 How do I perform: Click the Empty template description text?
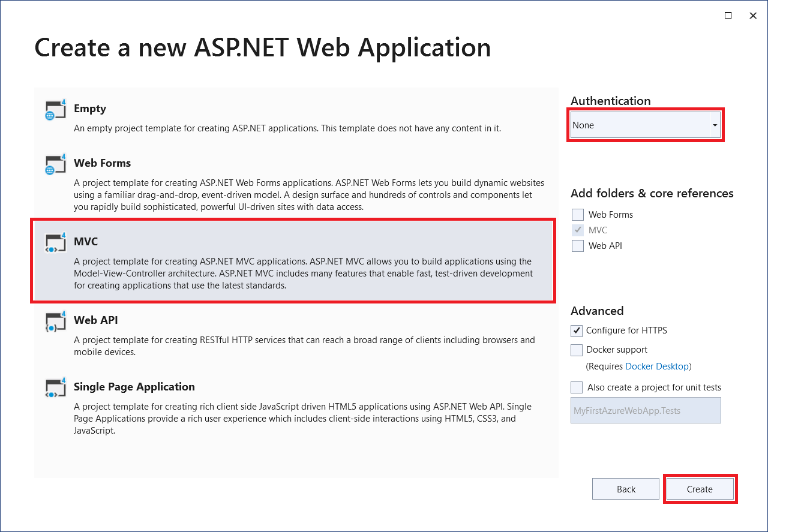[x=287, y=128]
